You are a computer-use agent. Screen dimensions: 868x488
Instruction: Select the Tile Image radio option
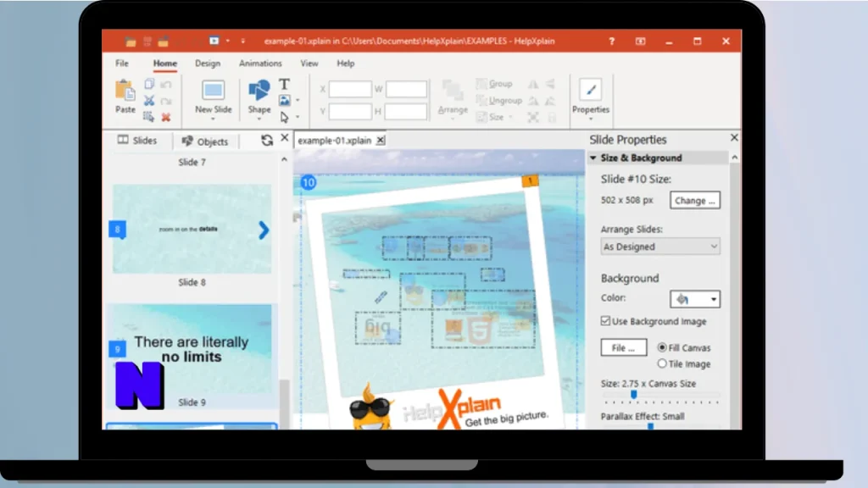(x=662, y=363)
